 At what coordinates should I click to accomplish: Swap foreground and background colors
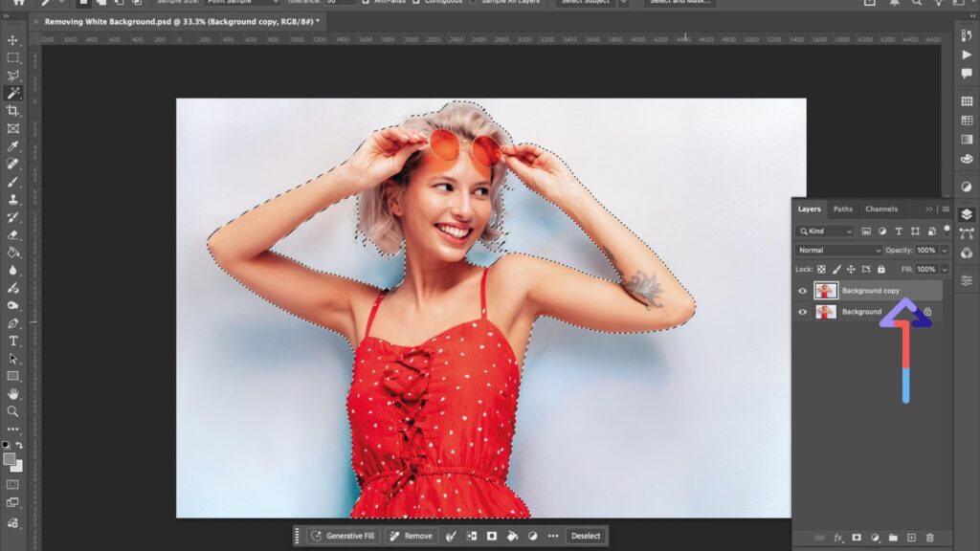pos(19,446)
